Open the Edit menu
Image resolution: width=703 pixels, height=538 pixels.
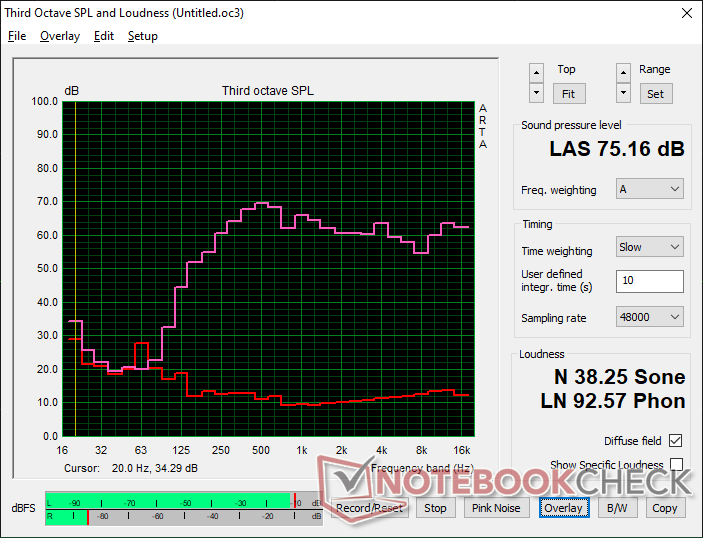104,36
